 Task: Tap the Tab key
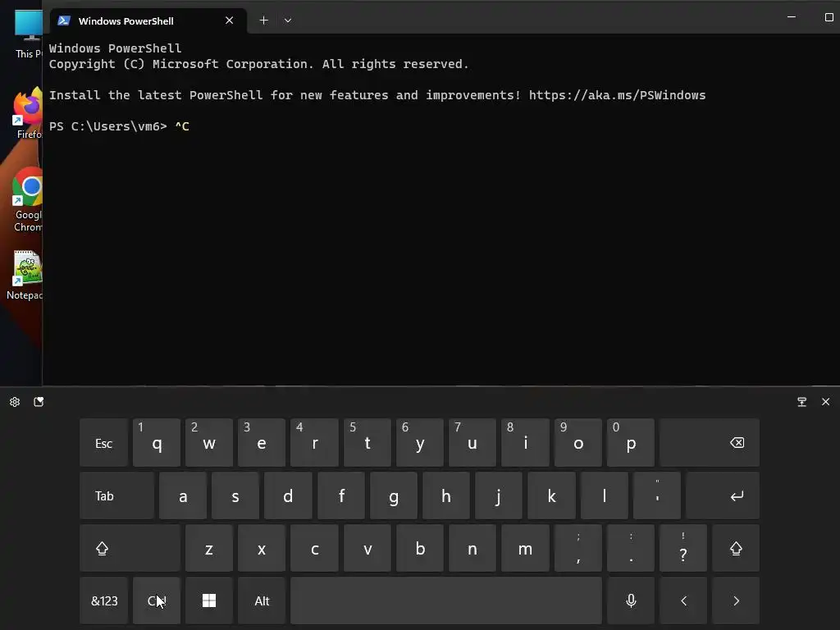(116, 495)
